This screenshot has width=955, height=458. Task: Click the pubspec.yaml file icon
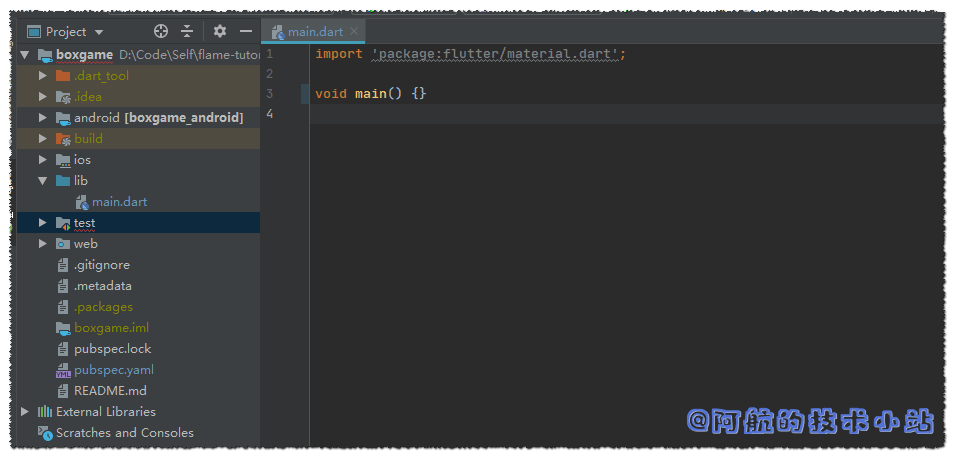click(63, 370)
